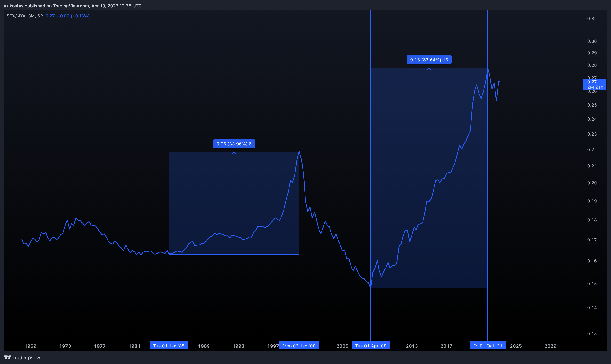Viewport: 611px width, 364px height.
Task: Click the 0.15 price axis label
Action: [592, 284]
